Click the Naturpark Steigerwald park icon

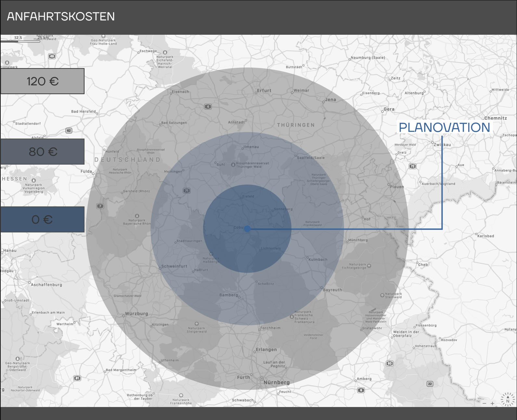click(x=197, y=324)
